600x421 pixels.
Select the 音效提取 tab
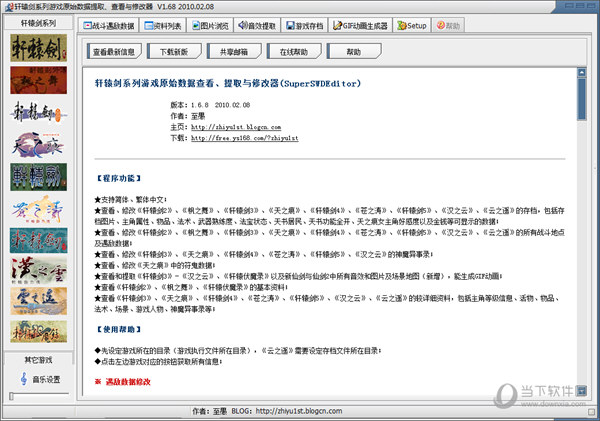tap(257, 26)
